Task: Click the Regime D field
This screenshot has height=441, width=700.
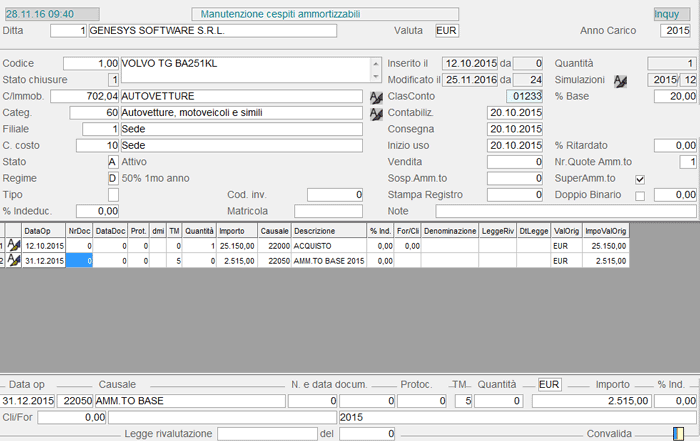Action: pyautogui.click(x=112, y=179)
